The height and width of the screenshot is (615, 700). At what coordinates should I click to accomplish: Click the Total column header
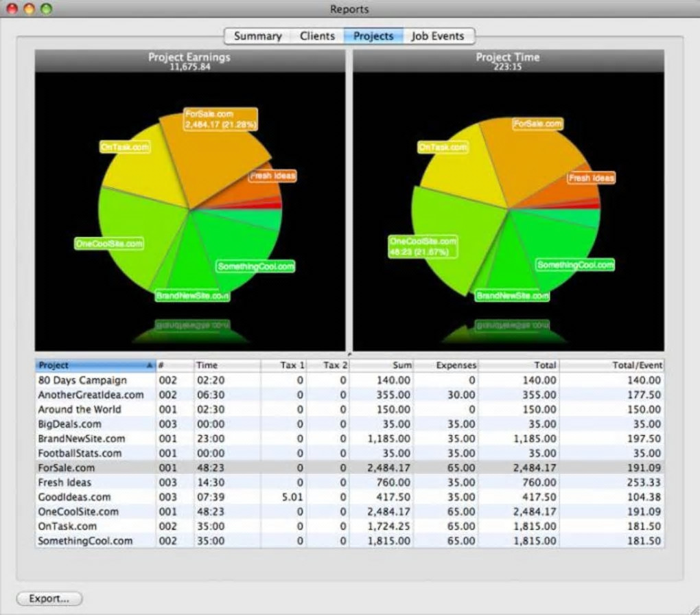point(519,365)
